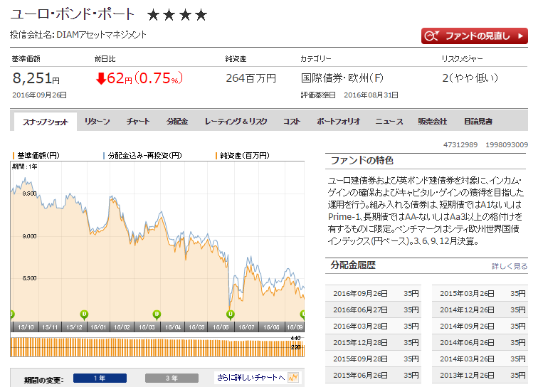Click the 2016年06月27日 distribution row
The image size is (543, 392).
tap(373, 309)
